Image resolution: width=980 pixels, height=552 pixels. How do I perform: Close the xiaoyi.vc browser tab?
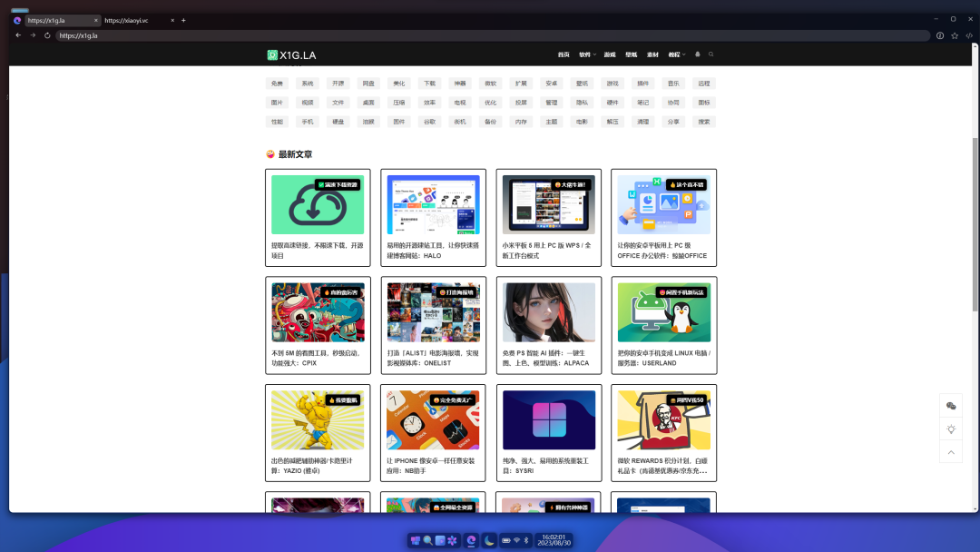click(172, 20)
